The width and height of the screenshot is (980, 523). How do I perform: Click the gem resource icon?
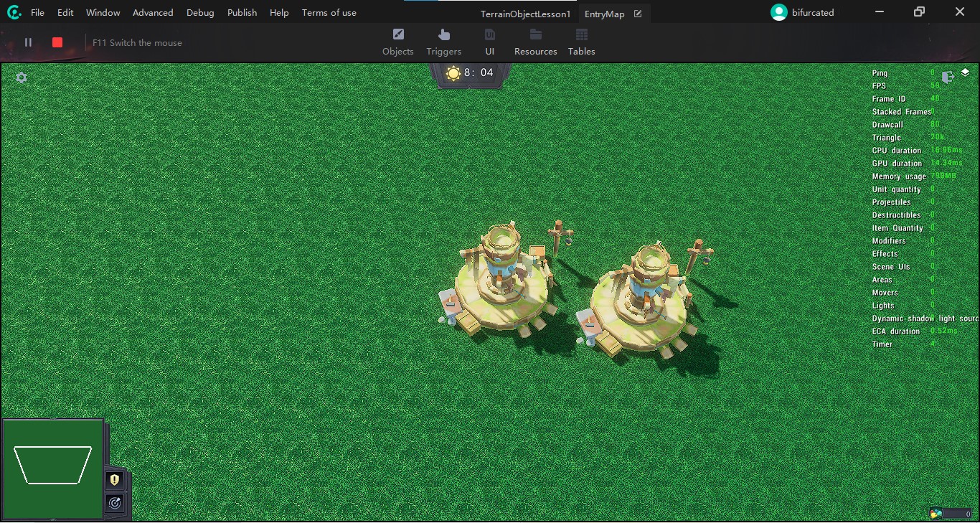click(x=936, y=513)
